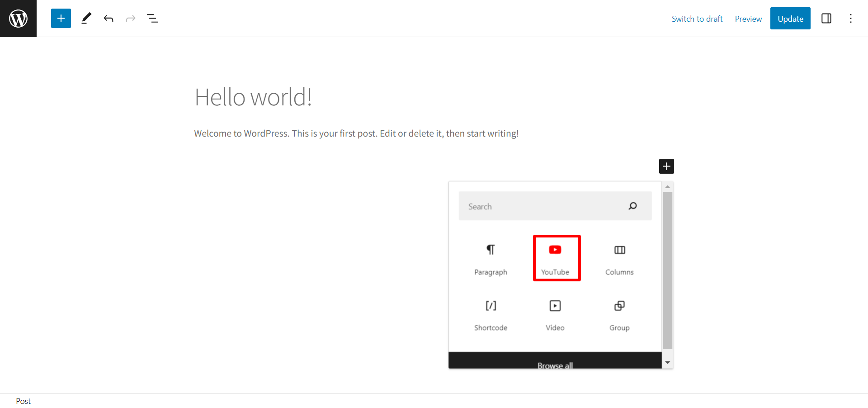Open the document overview list view
This screenshot has height=408, width=868.
pyautogui.click(x=152, y=19)
